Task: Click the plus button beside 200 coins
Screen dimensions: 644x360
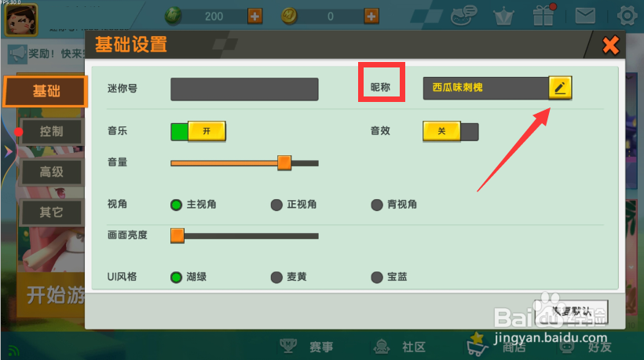Action: (x=254, y=16)
